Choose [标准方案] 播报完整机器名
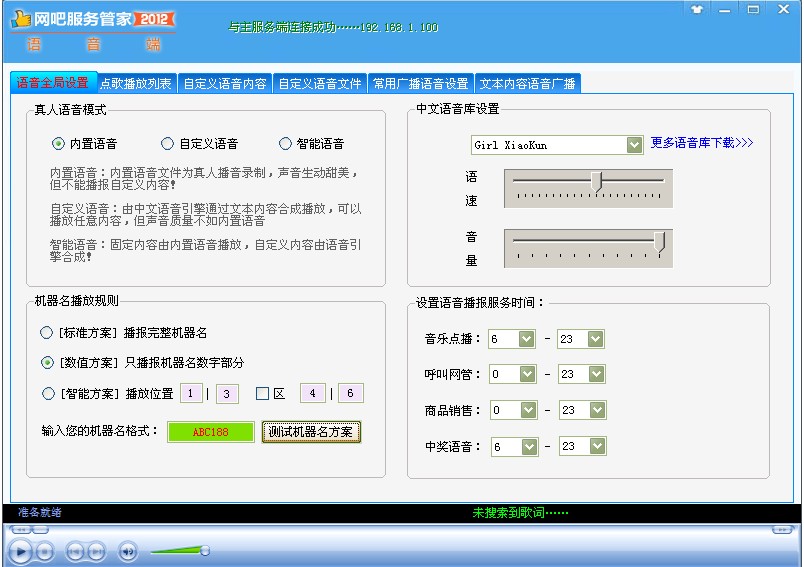 (x=46, y=333)
